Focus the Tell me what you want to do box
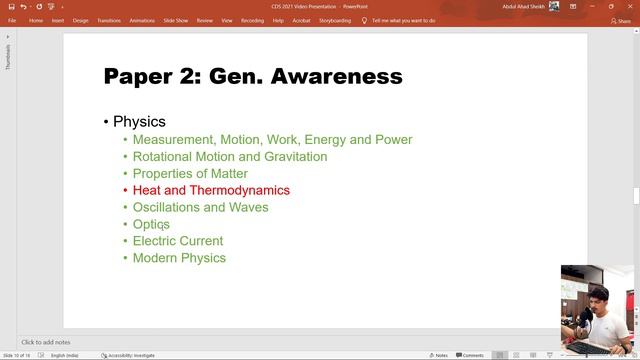This screenshot has width=640, height=360. 403,20
